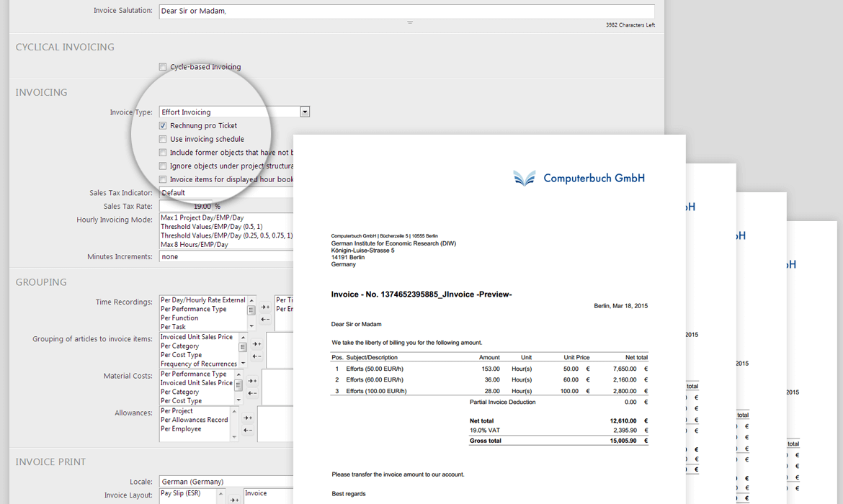
Task: Click the Computerbuch GmbH logo on invoice preview
Action: [579, 178]
